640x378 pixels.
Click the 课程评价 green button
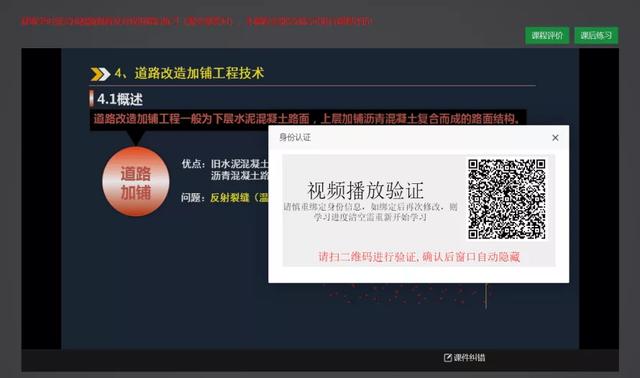point(547,36)
